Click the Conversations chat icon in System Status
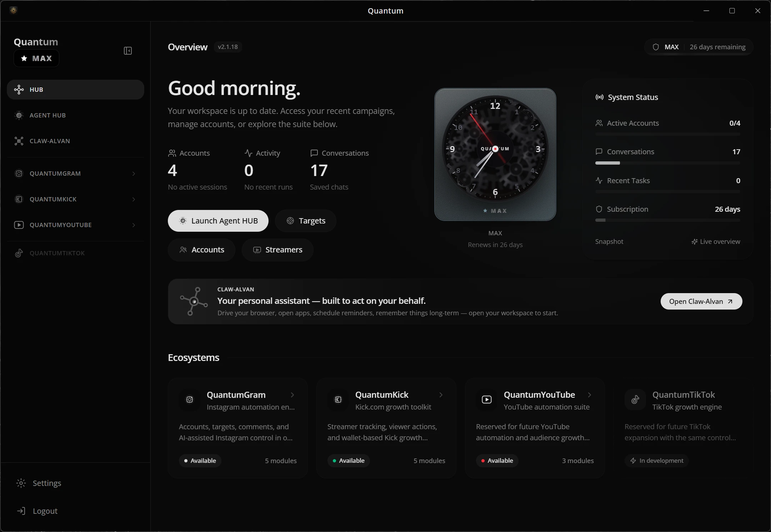This screenshot has height=532, width=771. click(x=599, y=152)
